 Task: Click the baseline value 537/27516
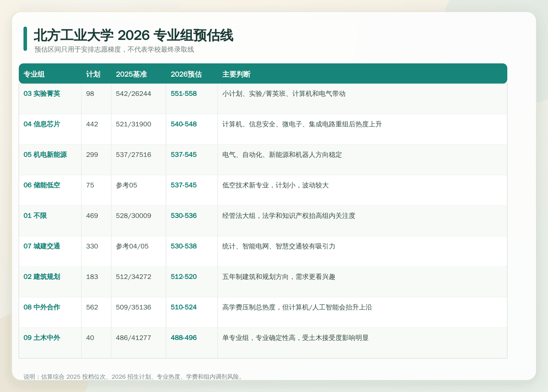(x=133, y=155)
